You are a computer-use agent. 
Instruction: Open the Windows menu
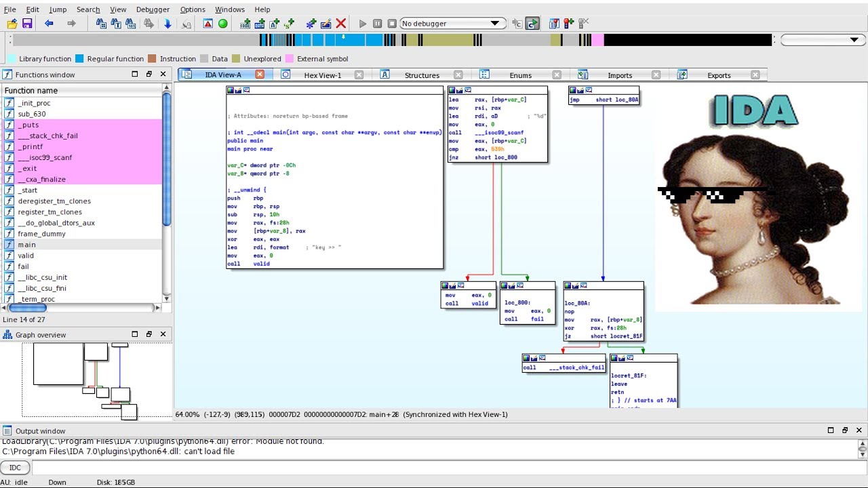230,9
